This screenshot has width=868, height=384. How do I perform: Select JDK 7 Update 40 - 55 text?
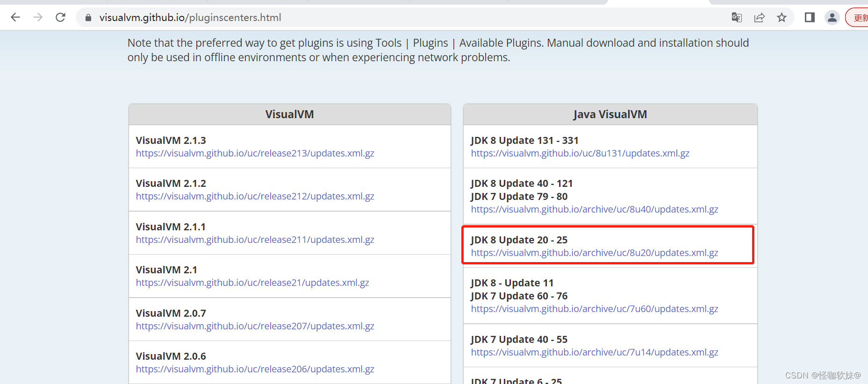tap(519, 339)
